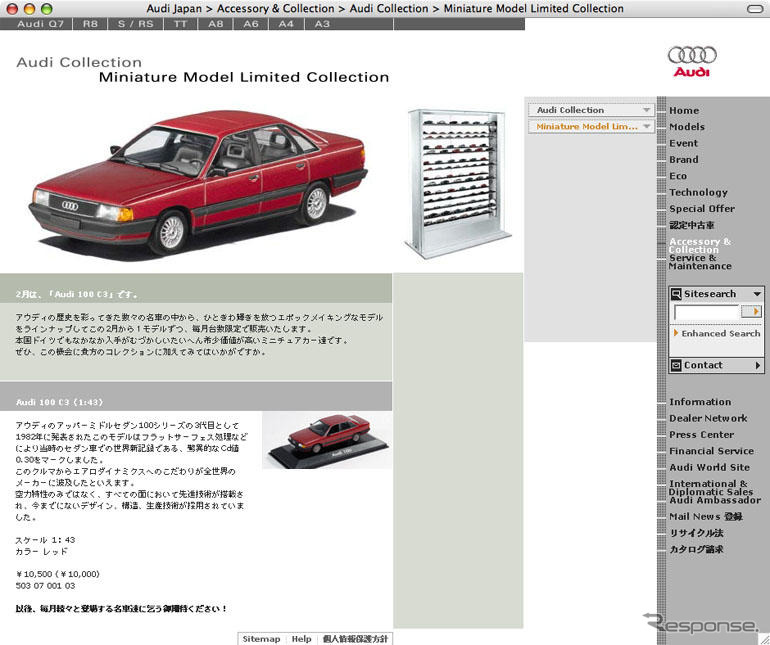Open the Financial Service link
Viewport: 770px width, 645px height.
pyautogui.click(x=711, y=451)
